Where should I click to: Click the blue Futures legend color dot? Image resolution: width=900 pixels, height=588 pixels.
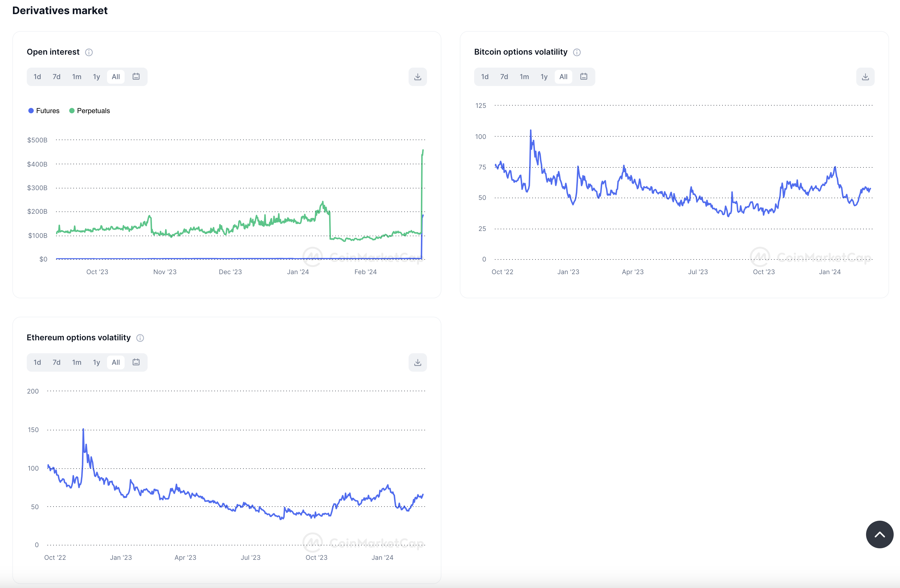[x=31, y=111]
